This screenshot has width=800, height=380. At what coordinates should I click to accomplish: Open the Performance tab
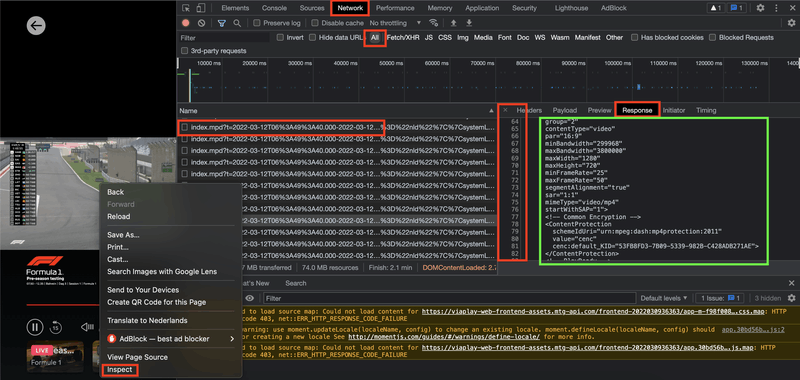coord(395,8)
